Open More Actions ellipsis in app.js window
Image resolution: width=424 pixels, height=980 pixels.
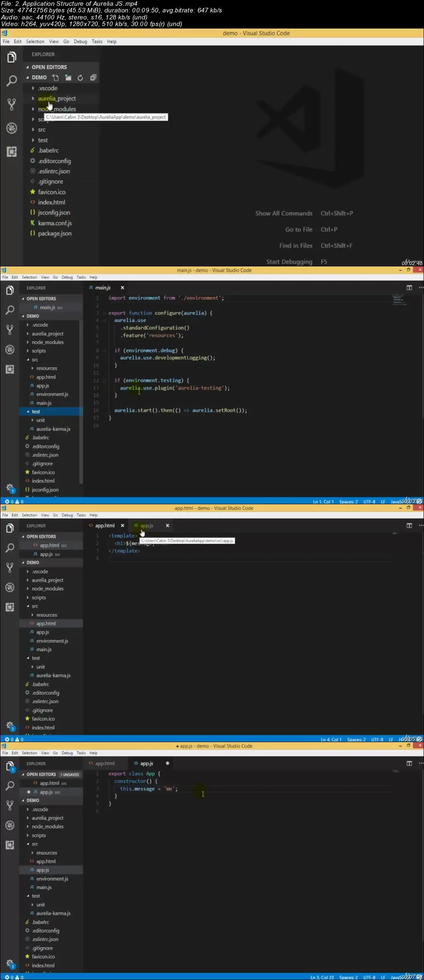coord(421,763)
